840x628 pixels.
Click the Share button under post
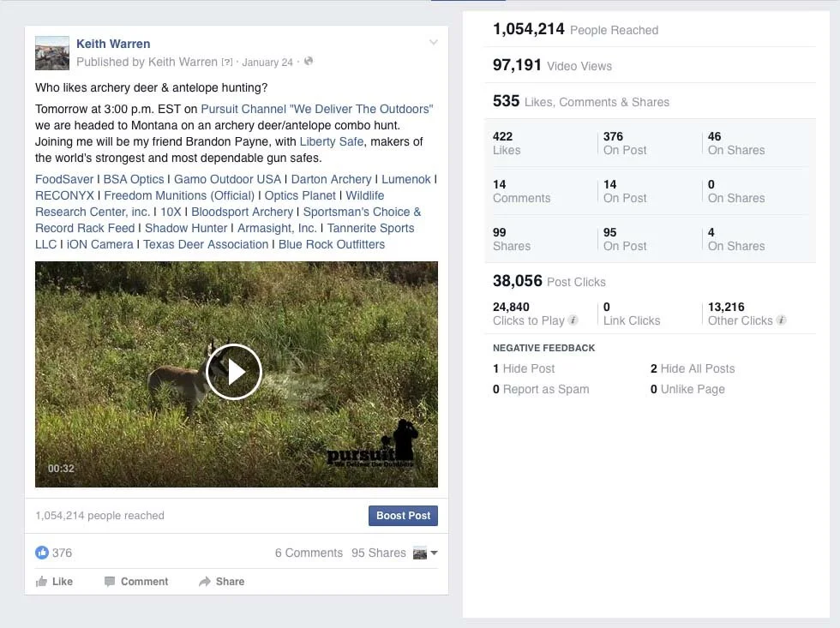pos(221,582)
